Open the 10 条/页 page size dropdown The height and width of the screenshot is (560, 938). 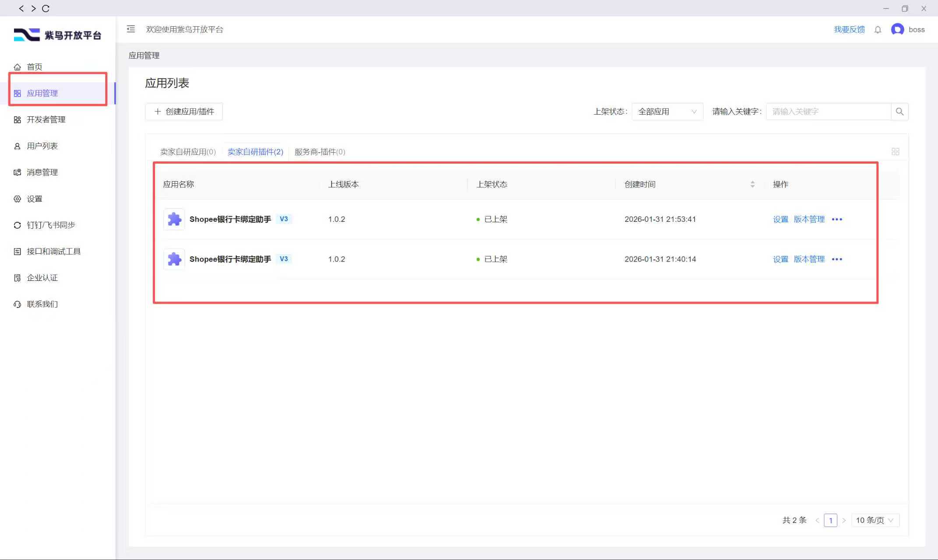click(x=875, y=520)
